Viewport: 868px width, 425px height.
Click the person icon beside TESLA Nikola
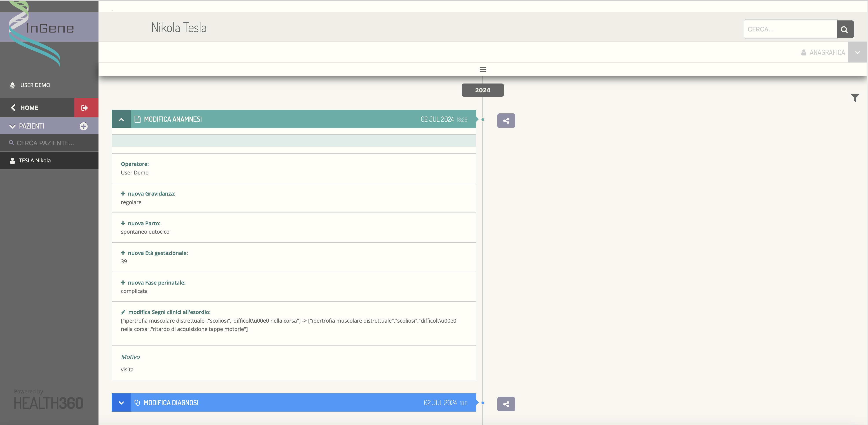[x=13, y=161]
